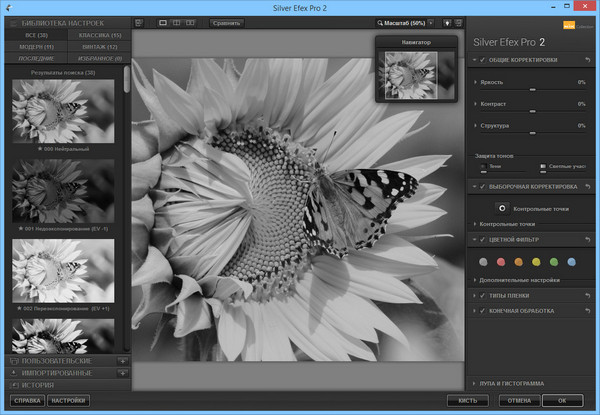The image size is (600, 415).
Task: Click the light bulb background icon
Action: pos(447,21)
